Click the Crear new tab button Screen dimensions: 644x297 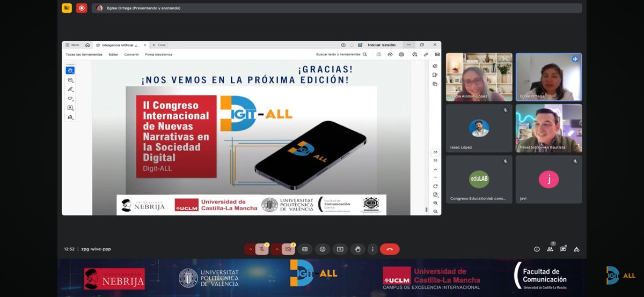tap(159, 45)
